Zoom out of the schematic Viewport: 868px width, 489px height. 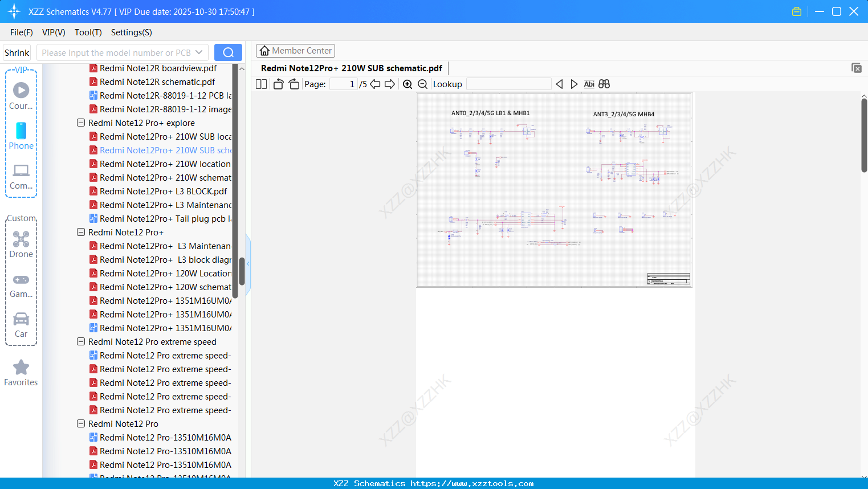tap(422, 84)
